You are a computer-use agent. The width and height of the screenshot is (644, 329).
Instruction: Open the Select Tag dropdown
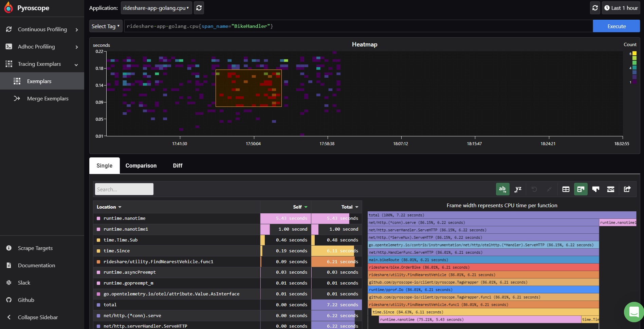tap(106, 26)
